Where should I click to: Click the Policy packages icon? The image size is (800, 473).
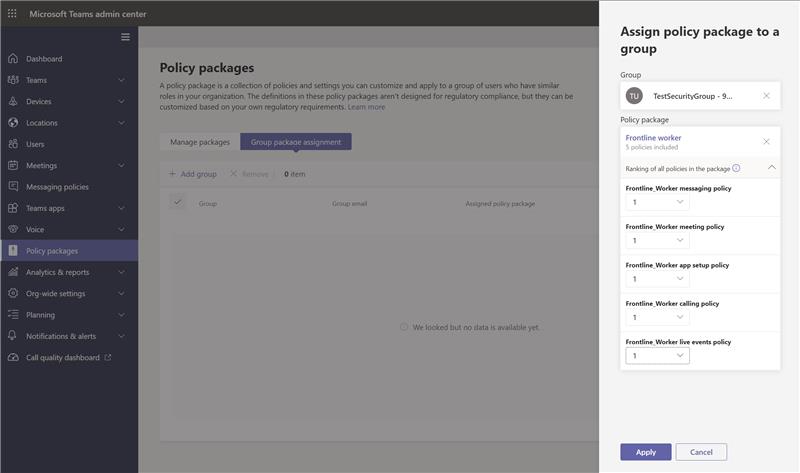pyautogui.click(x=13, y=251)
